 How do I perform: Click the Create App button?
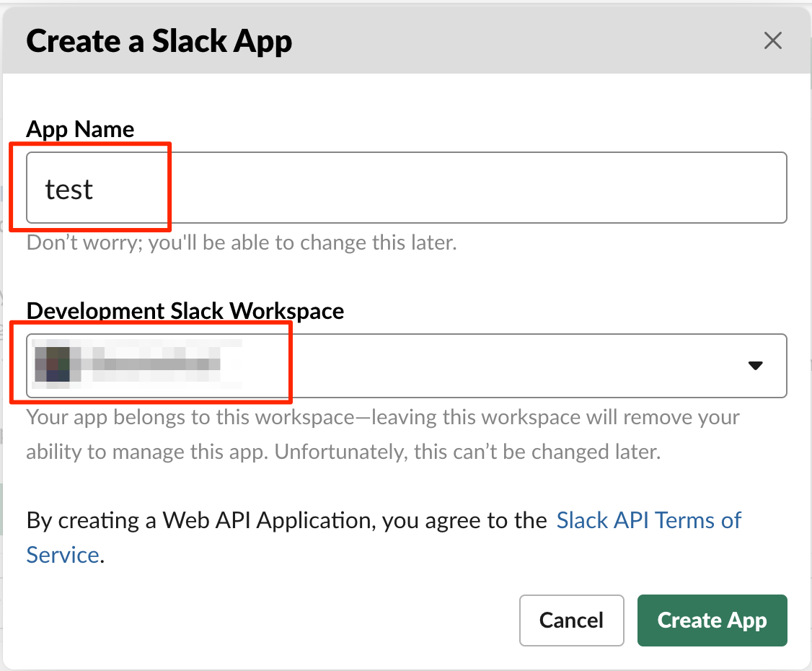(712, 620)
